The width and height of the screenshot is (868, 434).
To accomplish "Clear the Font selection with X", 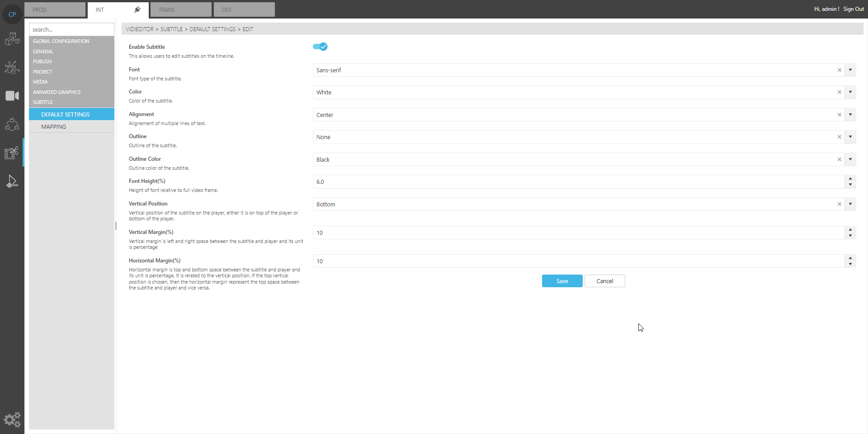I will [839, 70].
